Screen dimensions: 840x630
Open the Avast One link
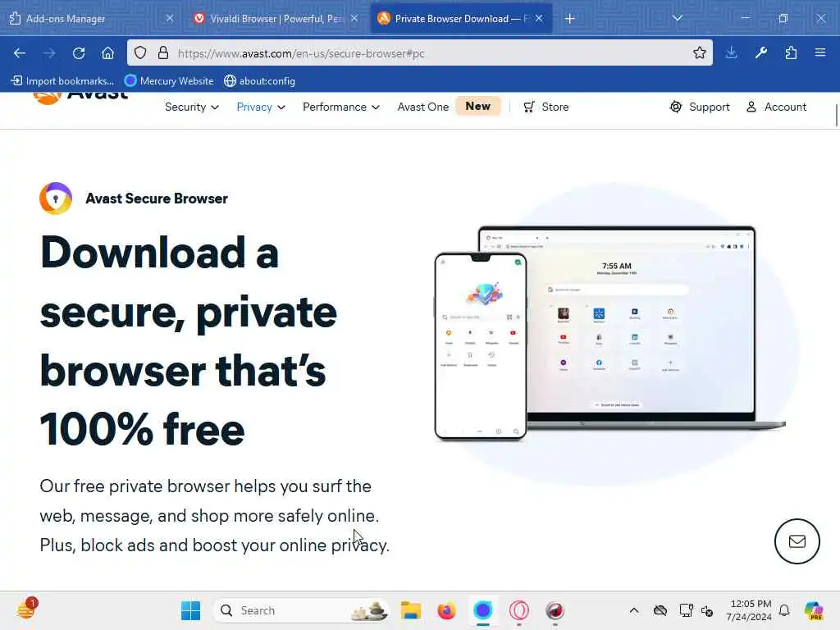coord(422,107)
